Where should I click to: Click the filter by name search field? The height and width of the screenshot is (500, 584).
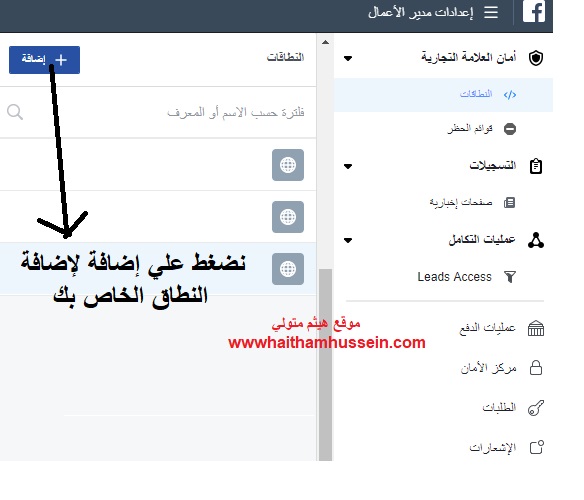click(x=158, y=112)
